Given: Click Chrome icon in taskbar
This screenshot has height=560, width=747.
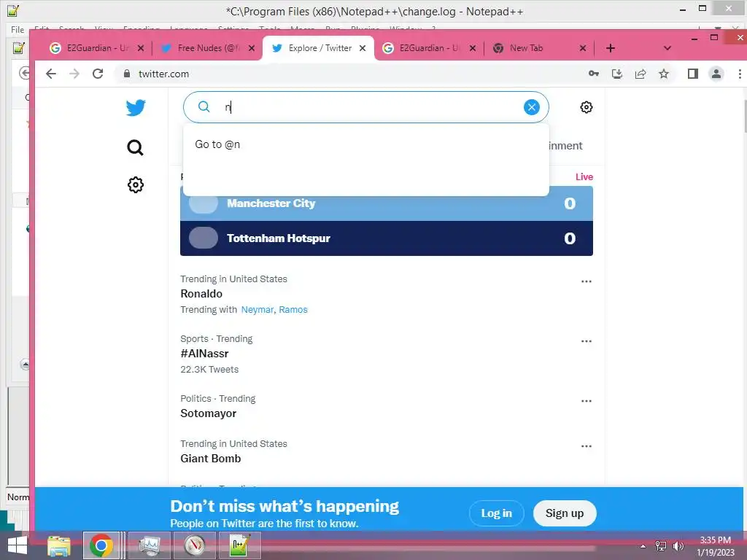Looking at the screenshot, I should point(101,545).
